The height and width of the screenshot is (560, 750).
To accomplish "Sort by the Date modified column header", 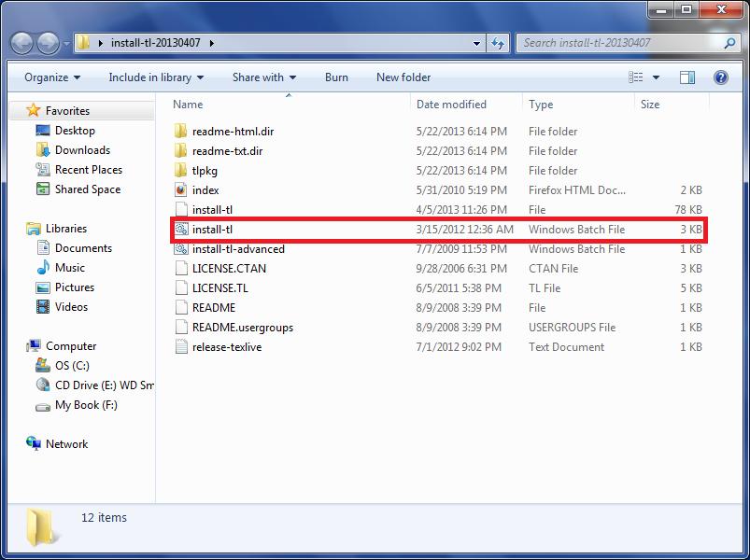I will click(x=466, y=105).
